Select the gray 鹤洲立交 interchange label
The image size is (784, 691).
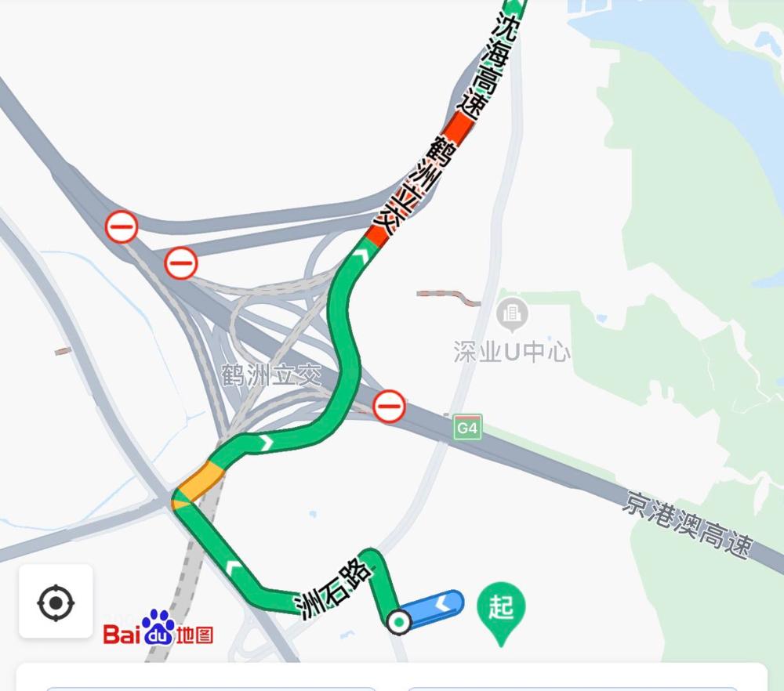tap(271, 374)
